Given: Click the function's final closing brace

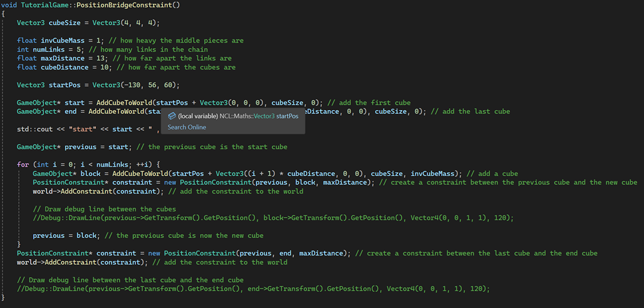Looking at the screenshot, I should 3,297.
